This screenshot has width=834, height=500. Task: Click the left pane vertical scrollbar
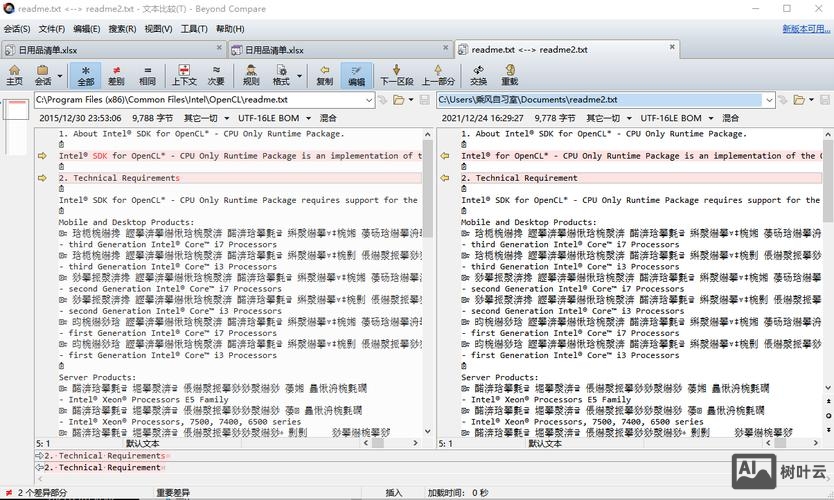pyautogui.click(x=428, y=283)
